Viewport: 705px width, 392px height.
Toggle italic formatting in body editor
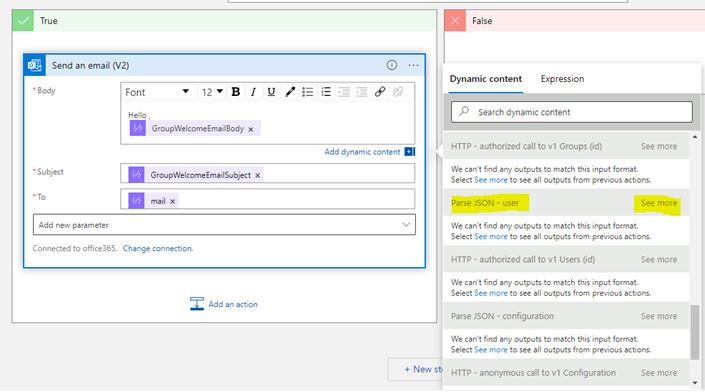[x=254, y=92]
